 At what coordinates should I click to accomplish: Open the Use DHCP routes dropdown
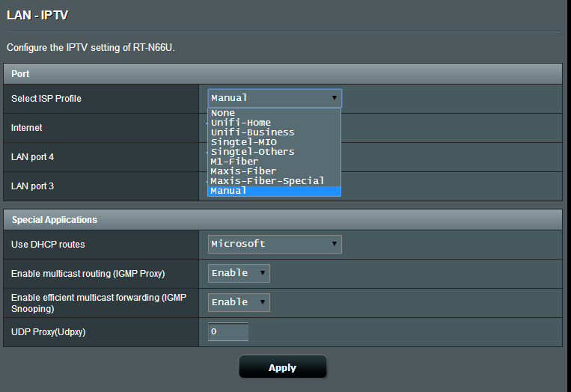coord(274,244)
